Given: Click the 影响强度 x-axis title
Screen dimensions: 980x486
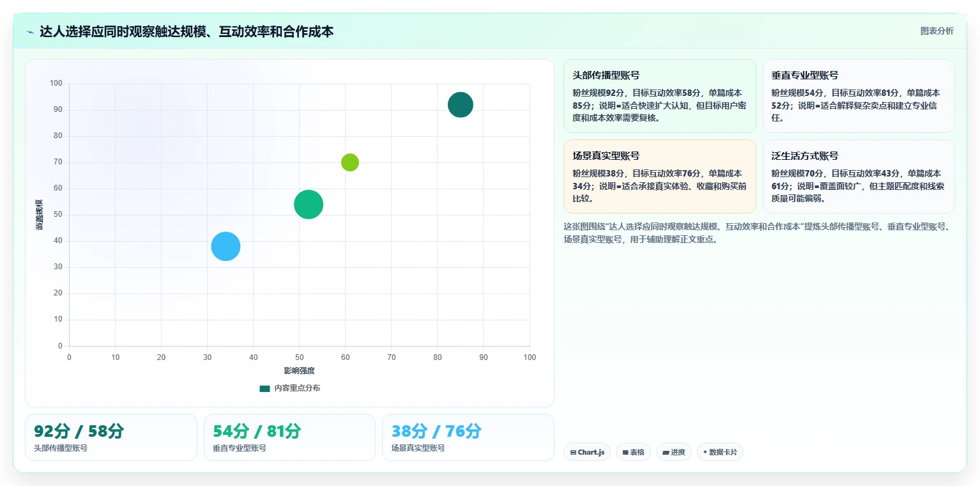Looking at the screenshot, I should click(300, 371).
